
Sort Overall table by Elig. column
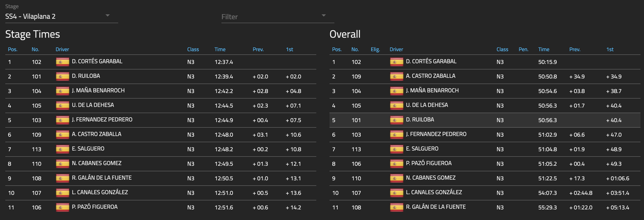[x=375, y=49]
